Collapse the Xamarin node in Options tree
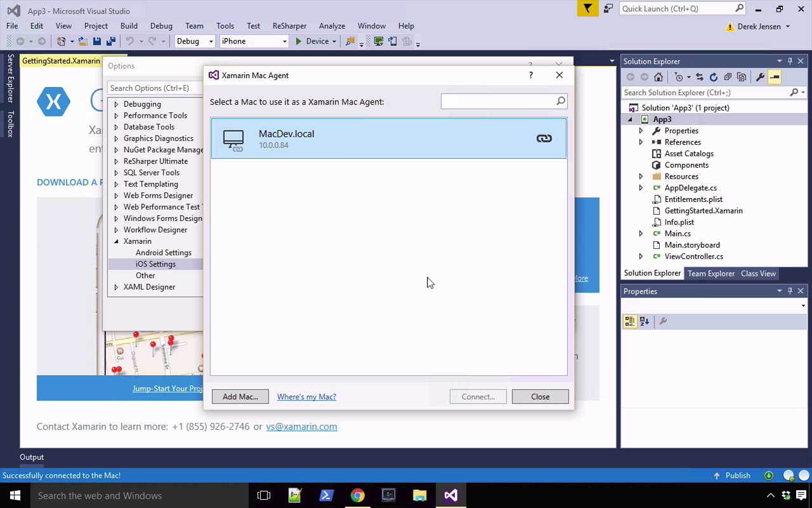 point(116,241)
